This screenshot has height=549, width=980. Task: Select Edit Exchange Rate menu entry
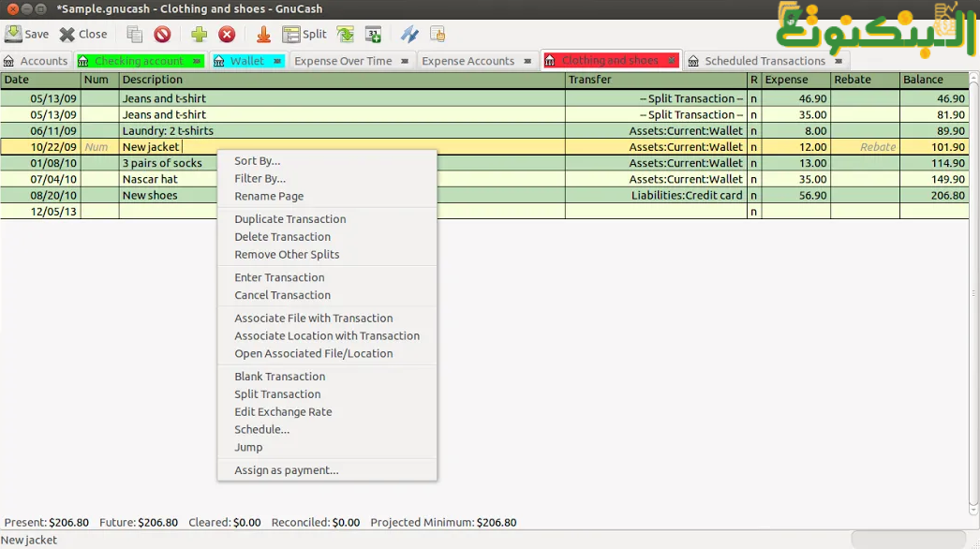(327, 411)
